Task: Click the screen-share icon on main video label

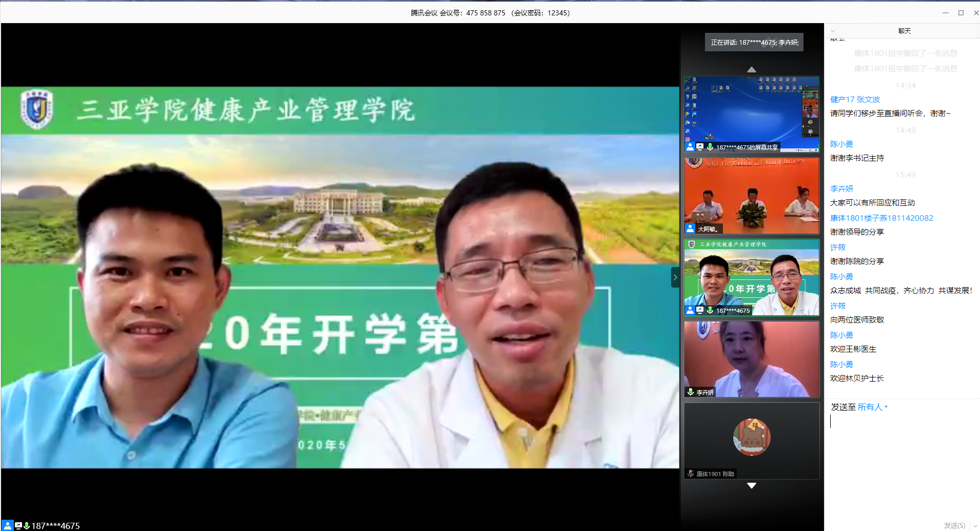Action: tap(18, 526)
